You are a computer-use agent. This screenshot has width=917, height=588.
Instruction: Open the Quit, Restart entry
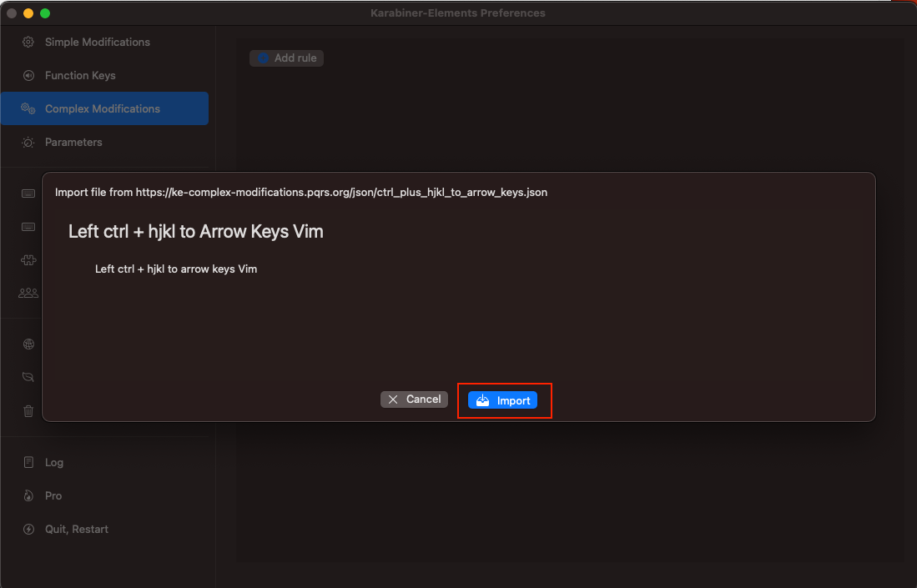[x=75, y=529]
